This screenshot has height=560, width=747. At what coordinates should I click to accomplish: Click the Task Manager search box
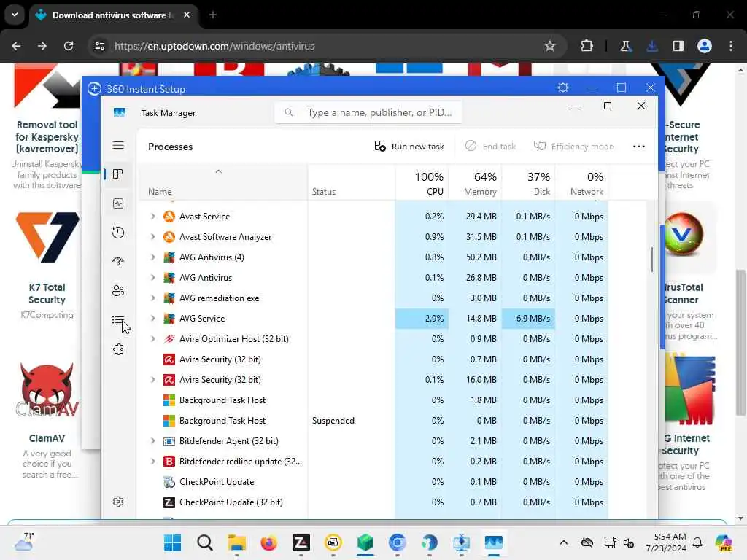click(x=368, y=113)
